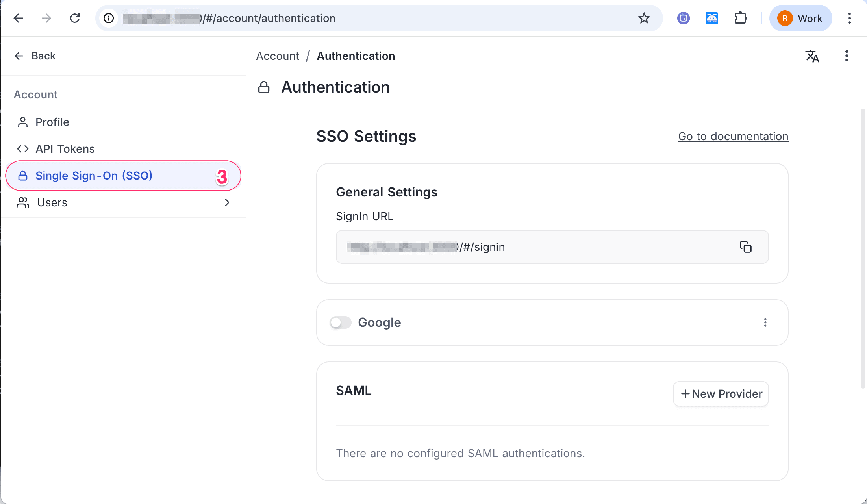Open the language translation icon
867x504 pixels.
coord(812,56)
